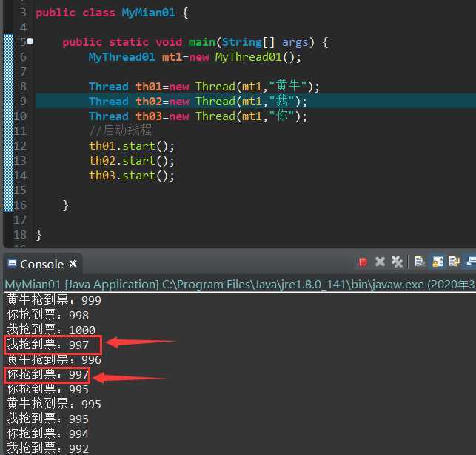
Task: Click the 'MyMian01' class name on line 3
Action: [148, 13]
